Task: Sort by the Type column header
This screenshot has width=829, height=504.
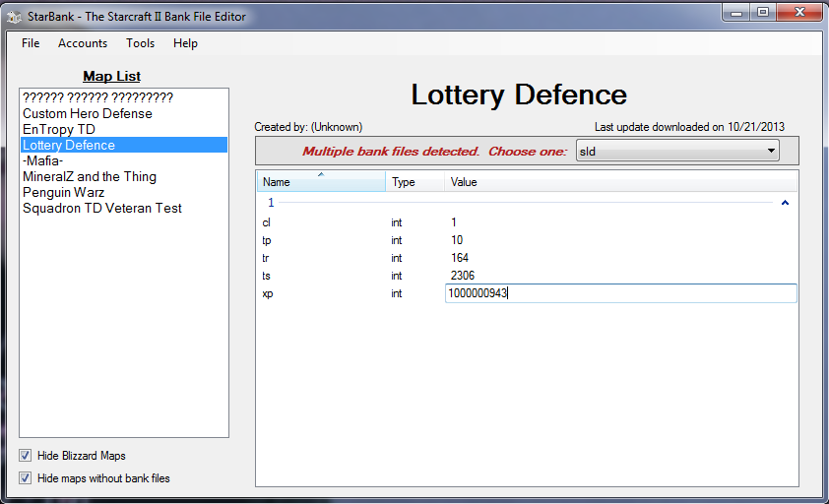Action: click(414, 181)
